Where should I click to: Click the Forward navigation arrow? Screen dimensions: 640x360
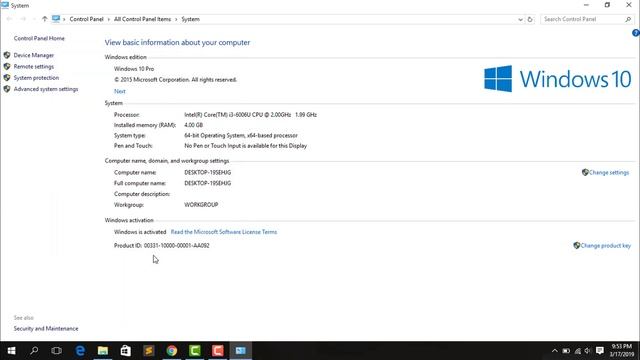point(23,19)
